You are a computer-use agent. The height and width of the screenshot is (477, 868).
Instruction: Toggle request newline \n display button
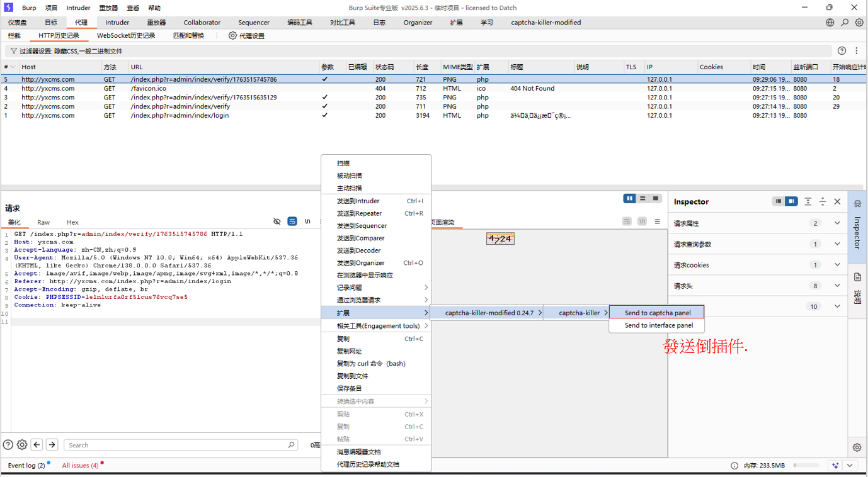(307, 222)
